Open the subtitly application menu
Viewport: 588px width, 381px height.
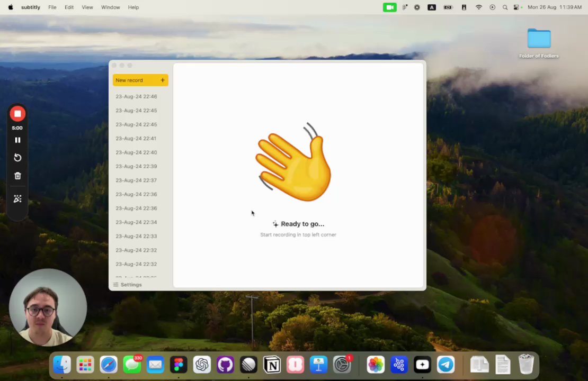click(31, 7)
